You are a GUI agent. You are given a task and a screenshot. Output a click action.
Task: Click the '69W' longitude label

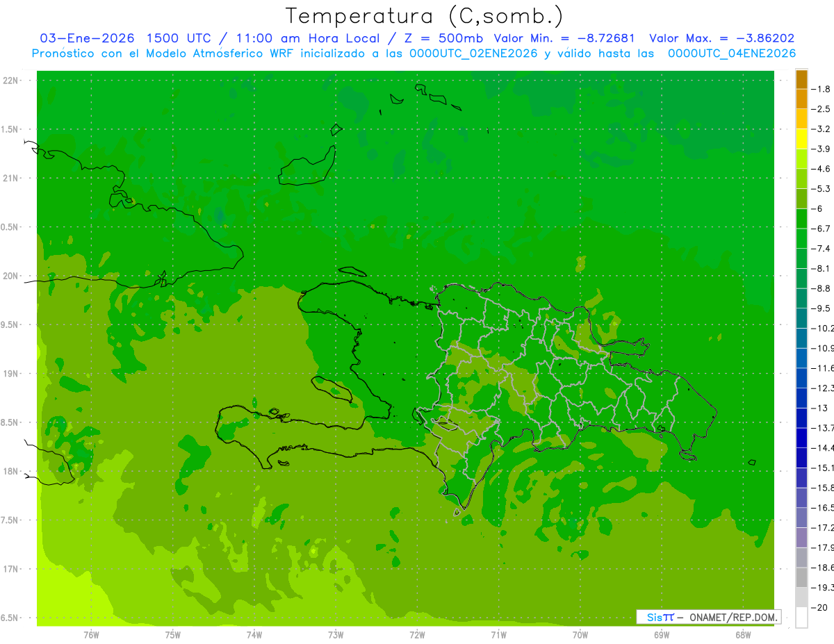[662, 635]
